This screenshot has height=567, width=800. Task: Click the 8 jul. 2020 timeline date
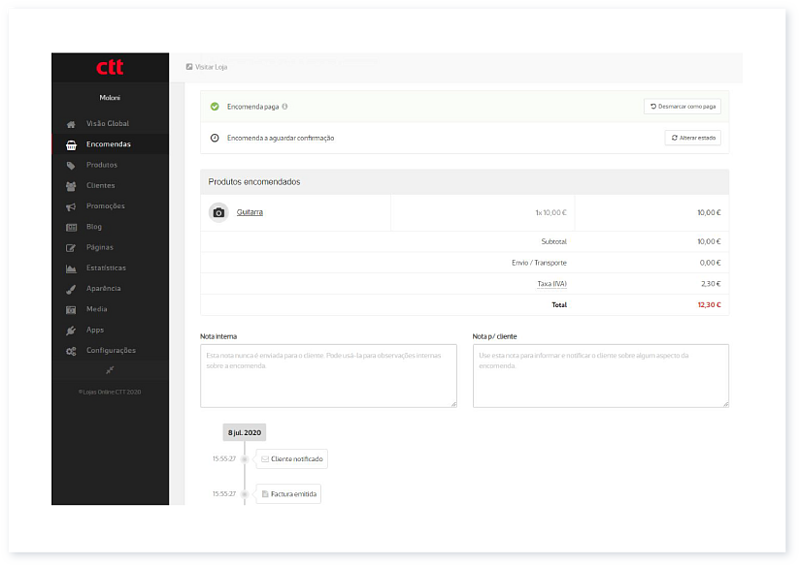point(244,432)
